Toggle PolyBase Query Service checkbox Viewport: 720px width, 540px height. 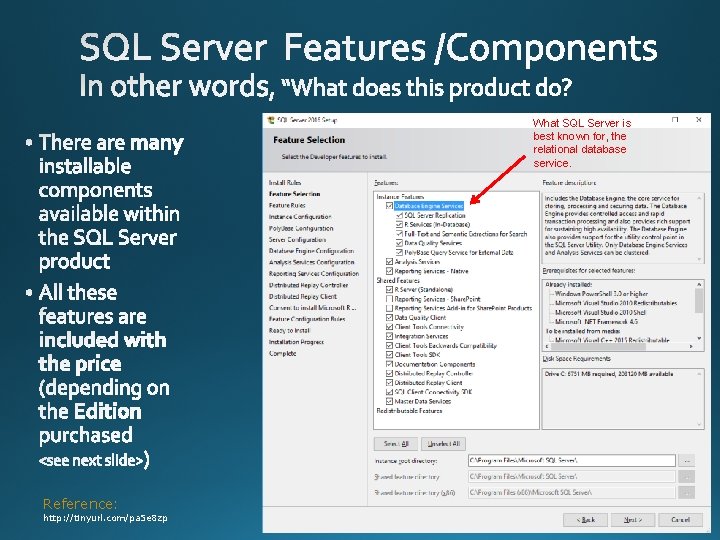399,253
